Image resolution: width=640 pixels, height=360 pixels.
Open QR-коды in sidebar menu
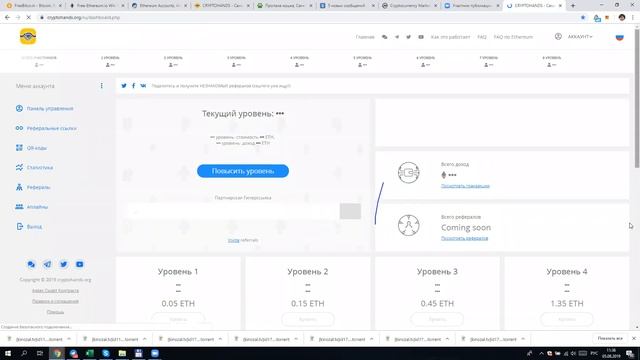[x=31, y=148]
